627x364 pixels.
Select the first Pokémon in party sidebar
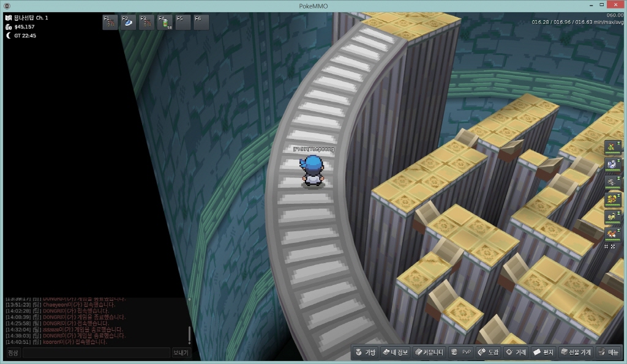click(612, 147)
